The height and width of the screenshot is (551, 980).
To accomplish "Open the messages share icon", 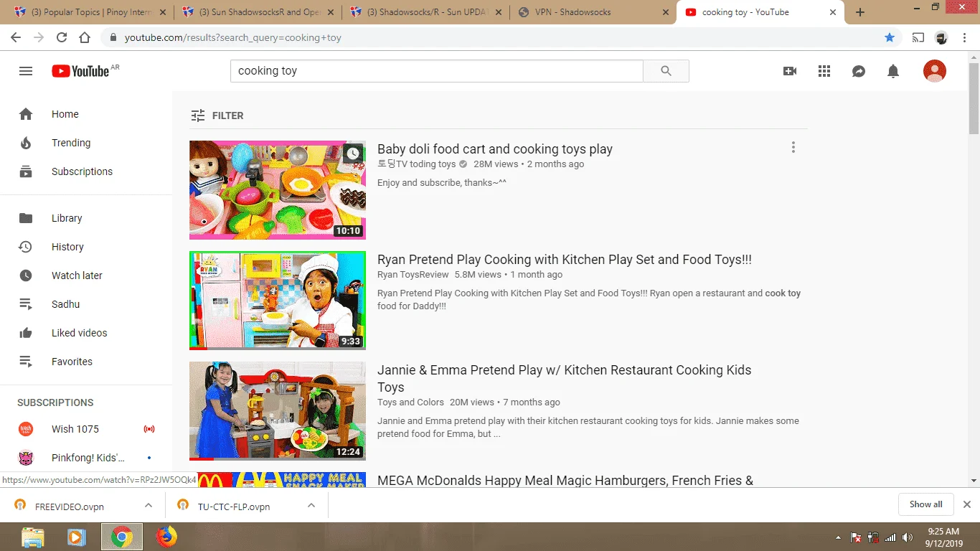I will (x=859, y=71).
